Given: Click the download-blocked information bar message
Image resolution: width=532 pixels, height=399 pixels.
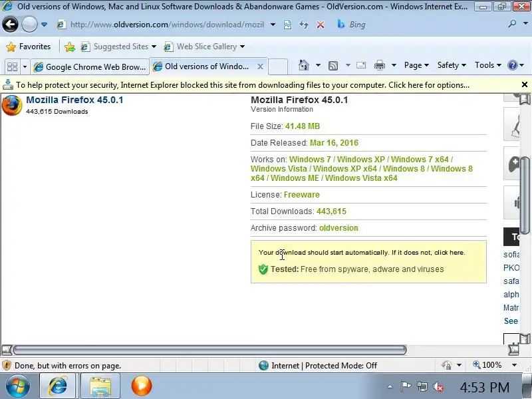Looking at the screenshot, I should coord(243,85).
